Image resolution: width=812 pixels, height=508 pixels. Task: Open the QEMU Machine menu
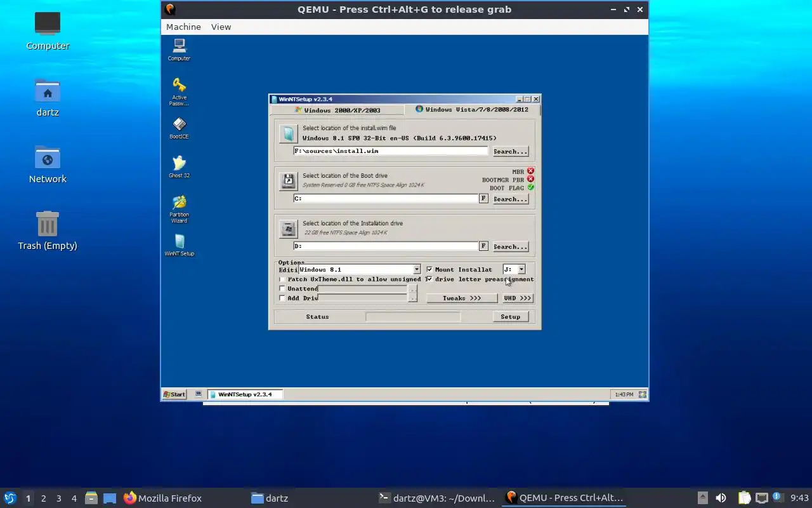pos(183,27)
